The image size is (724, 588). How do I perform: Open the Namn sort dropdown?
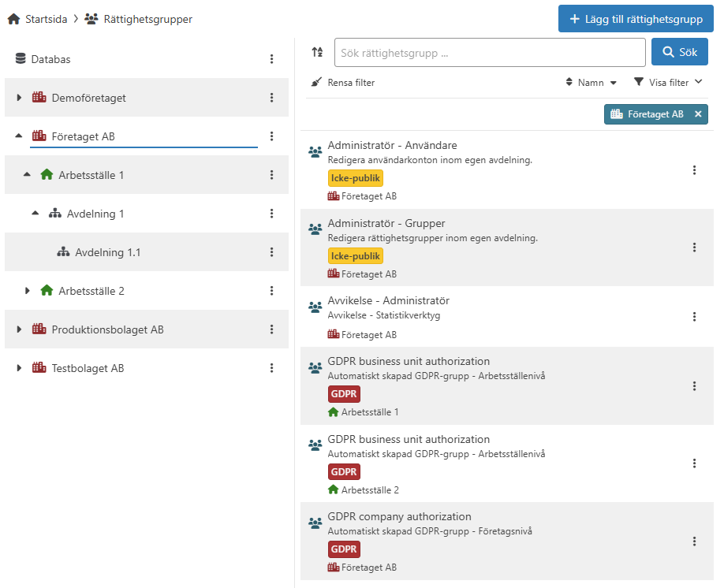[x=591, y=83]
